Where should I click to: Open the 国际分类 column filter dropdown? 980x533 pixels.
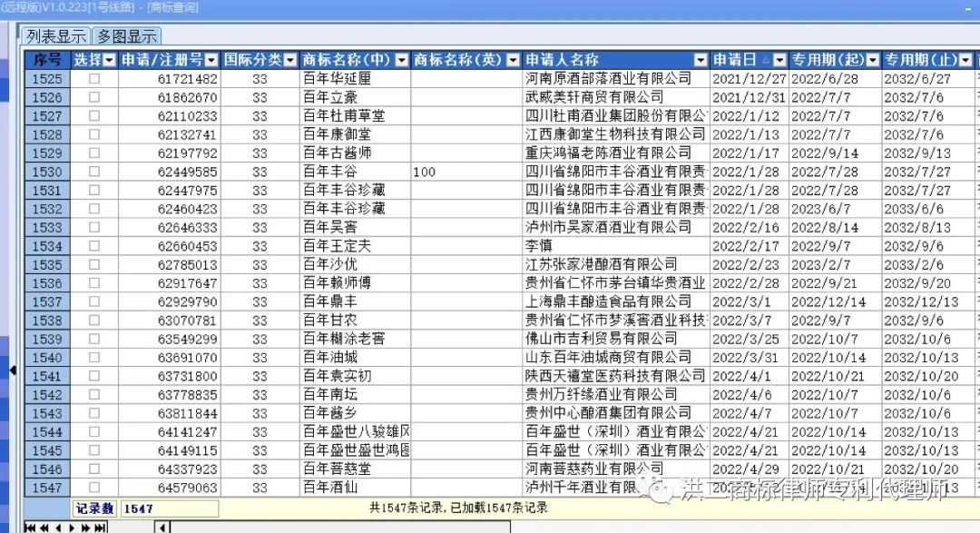pyautogui.click(x=290, y=60)
